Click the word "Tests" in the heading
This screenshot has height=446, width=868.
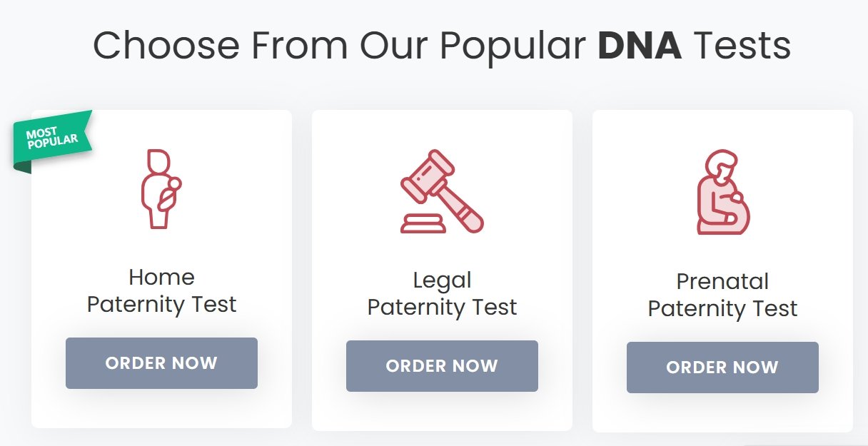click(x=742, y=46)
